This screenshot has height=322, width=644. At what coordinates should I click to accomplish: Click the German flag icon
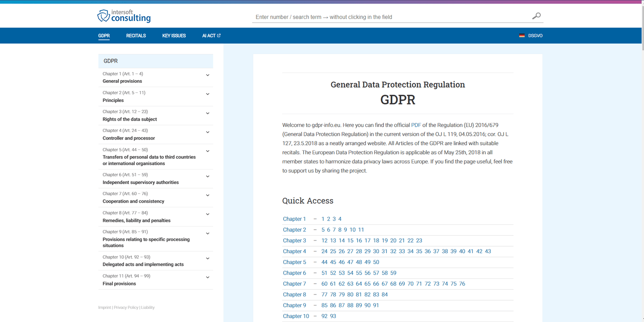click(522, 36)
